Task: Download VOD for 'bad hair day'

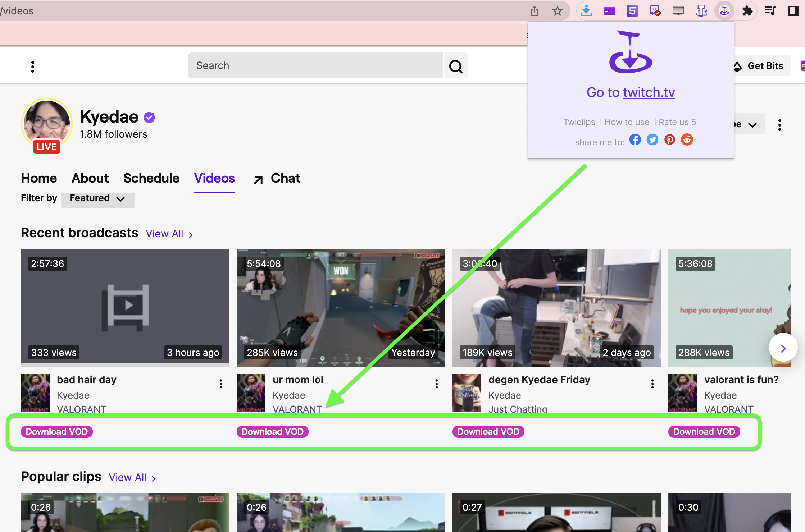Action: tap(57, 432)
